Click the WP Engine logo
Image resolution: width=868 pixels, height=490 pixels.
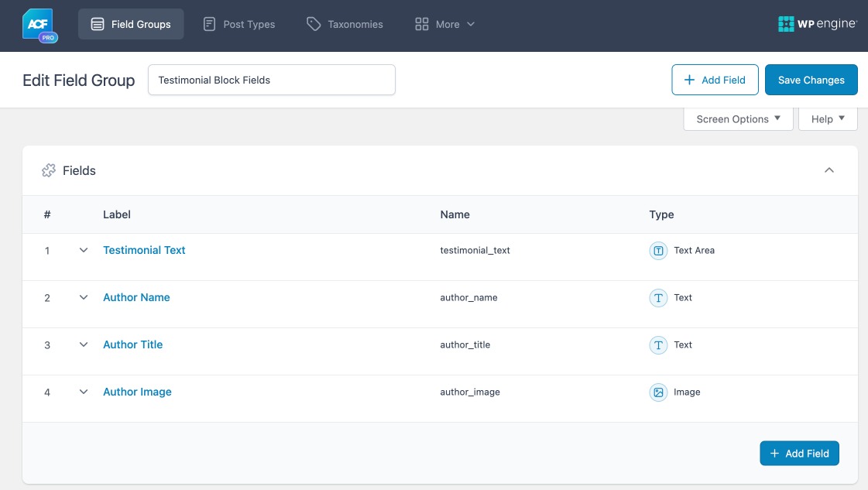[817, 24]
